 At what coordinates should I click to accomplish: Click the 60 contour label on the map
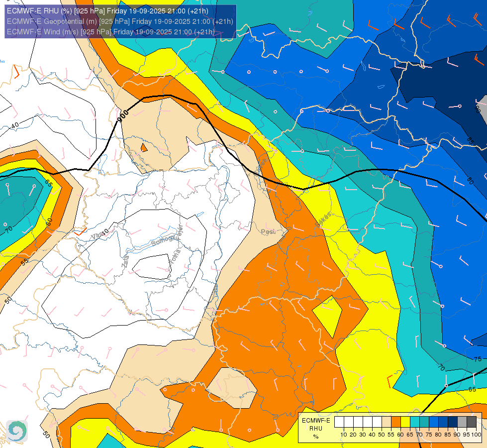click(x=49, y=222)
